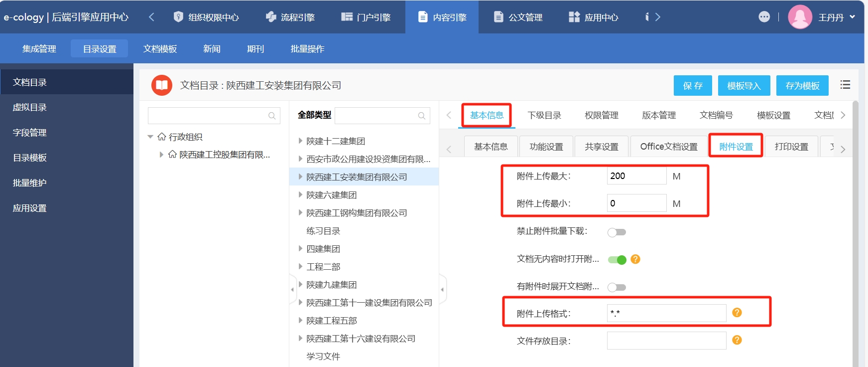Viewport: 868px width, 367px height.
Task: Open the user avatar for 王丹丹
Action: pos(800,17)
